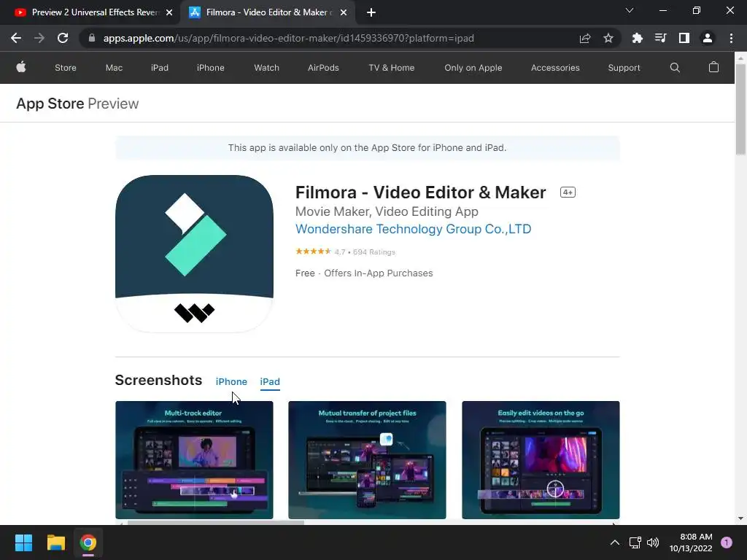Open the Chrome three-dot menu
The width and height of the screenshot is (747, 560).
pos(731,38)
